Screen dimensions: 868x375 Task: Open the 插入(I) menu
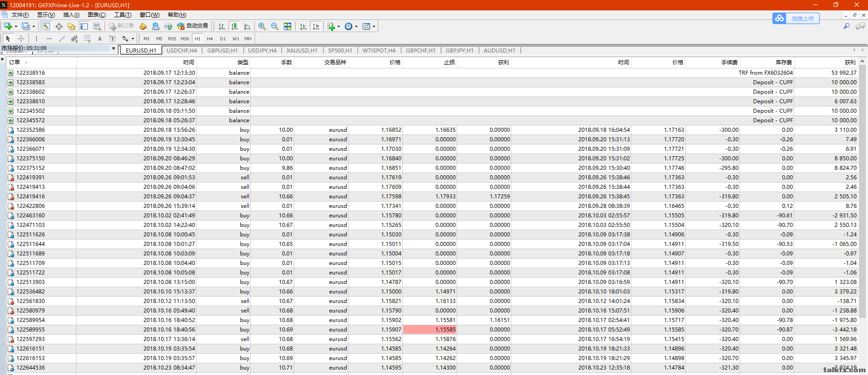[x=72, y=15]
